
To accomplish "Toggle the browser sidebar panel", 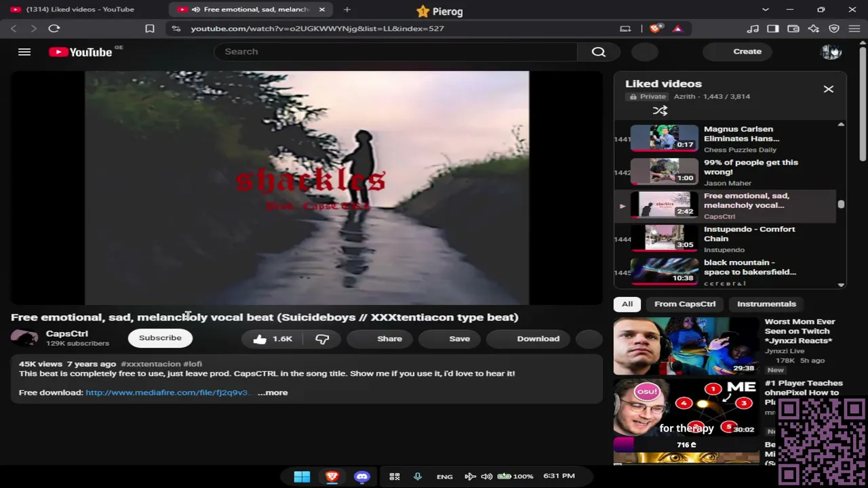I will (x=773, y=28).
